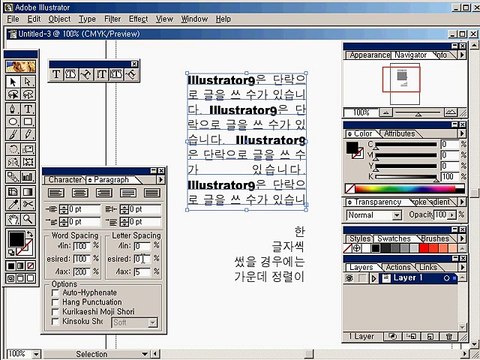Click the Navigator preview thumbnail

tap(405, 84)
